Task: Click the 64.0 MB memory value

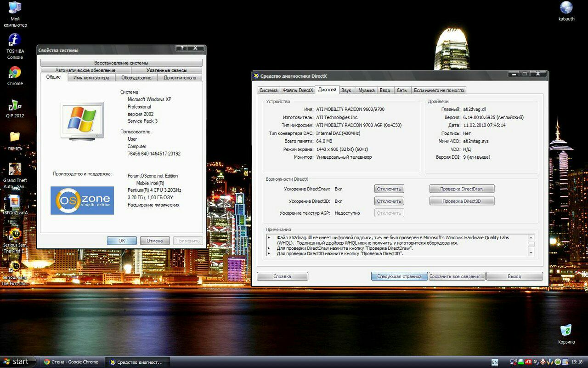Action: point(324,141)
